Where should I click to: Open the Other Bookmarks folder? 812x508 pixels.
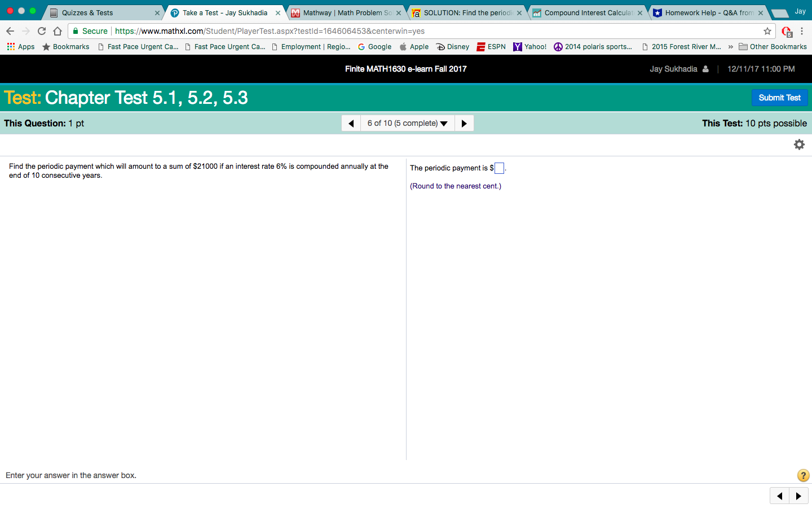tap(773, 47)
